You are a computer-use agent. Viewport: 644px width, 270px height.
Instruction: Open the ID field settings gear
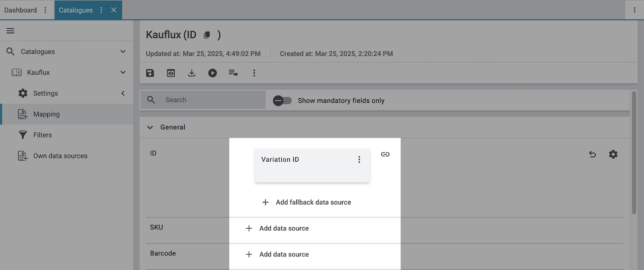pyautogui.click(x=613, y=155)
